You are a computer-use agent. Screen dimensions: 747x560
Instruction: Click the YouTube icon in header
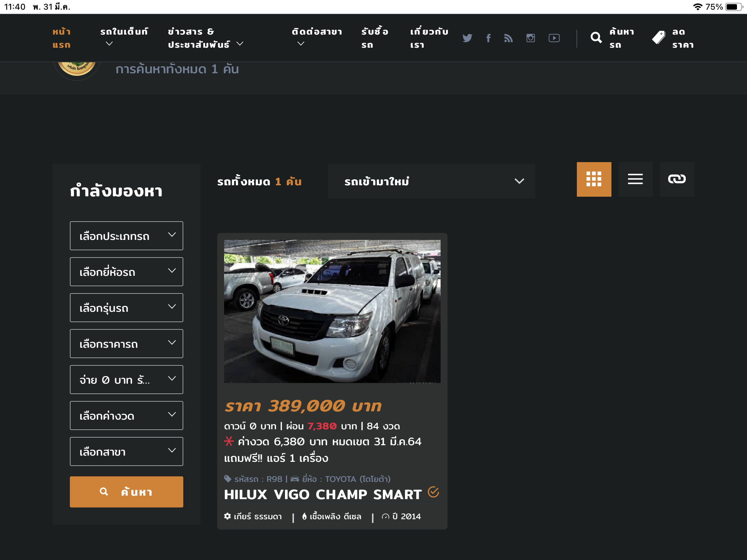[554, 38]
